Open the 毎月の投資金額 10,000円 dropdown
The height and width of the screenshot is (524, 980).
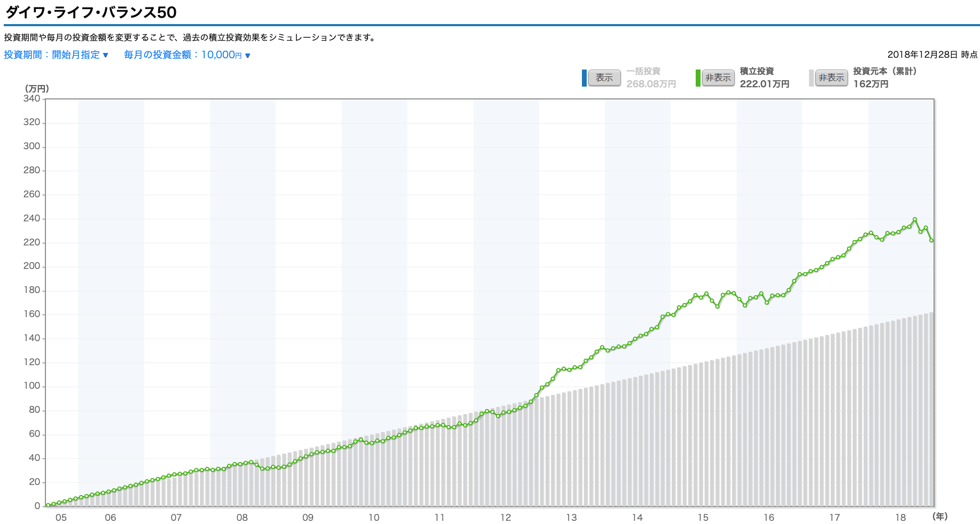coord(187,55)
